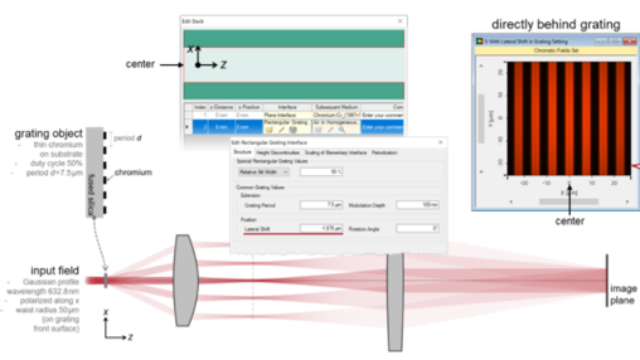Click horizontal scrollbar left arrow in result window
The height and width of the screenshot is (360, 640).
pyautogui.click(x=511, y=202)
